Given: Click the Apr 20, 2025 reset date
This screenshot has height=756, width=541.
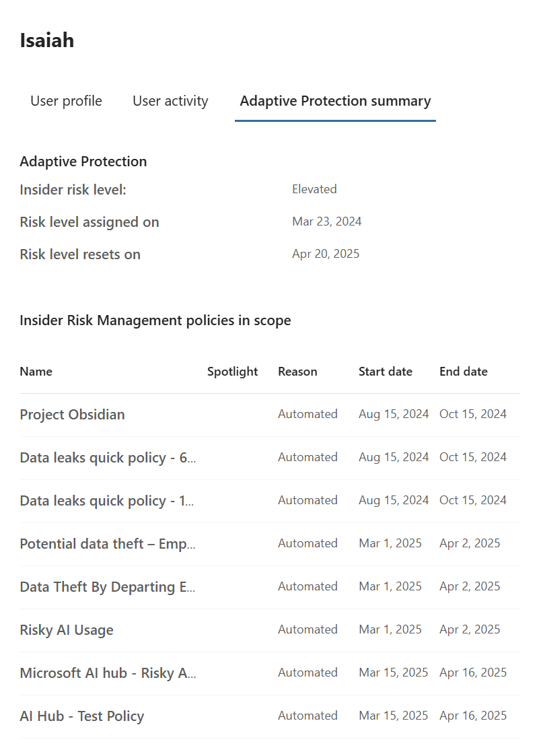Looking at the screenshot, I should (326, 254).
